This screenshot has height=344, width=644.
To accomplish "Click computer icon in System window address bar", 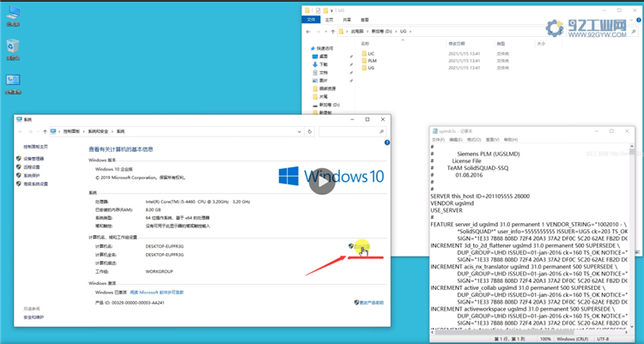I will click(53, 131).
